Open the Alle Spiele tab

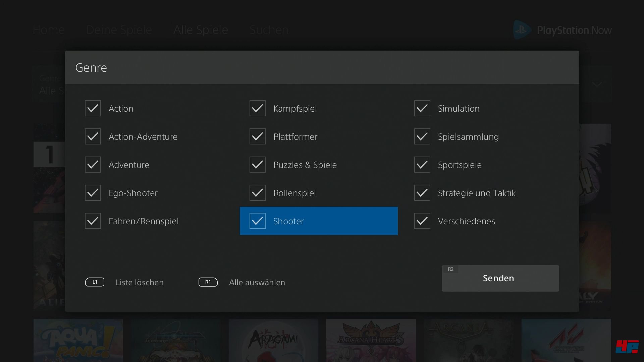pos(201,30)
